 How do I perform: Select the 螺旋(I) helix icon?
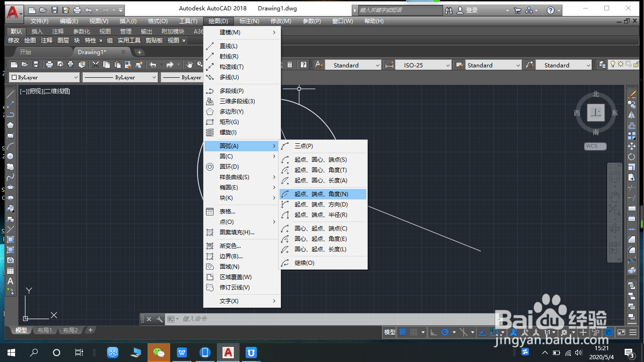pos(210,132)
